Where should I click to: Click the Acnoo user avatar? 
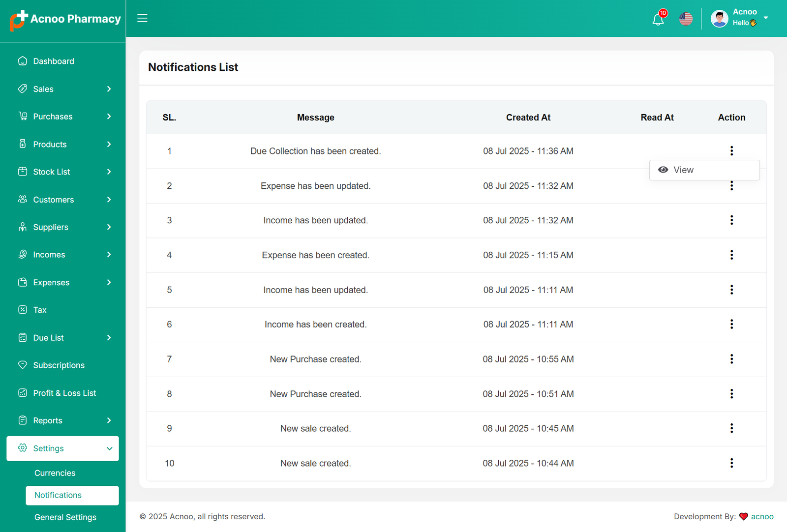click(719, 19)
